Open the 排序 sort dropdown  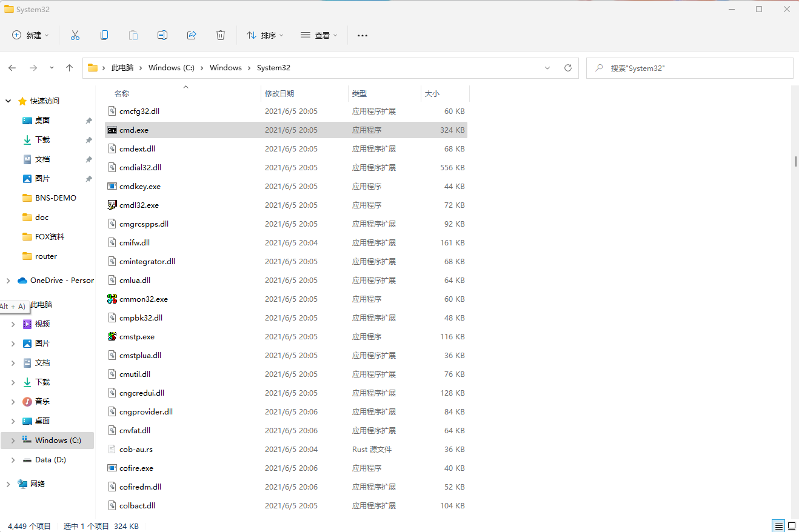[265, 35]
